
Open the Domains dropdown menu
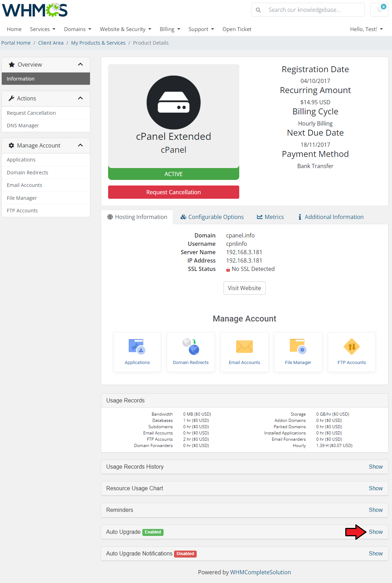coord(77,29)
